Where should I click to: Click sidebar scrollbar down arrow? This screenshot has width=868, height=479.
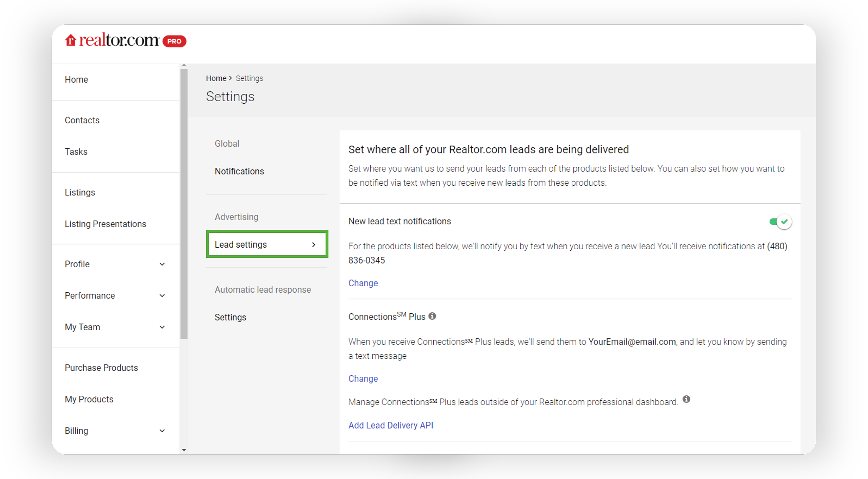tap(184, 450)
